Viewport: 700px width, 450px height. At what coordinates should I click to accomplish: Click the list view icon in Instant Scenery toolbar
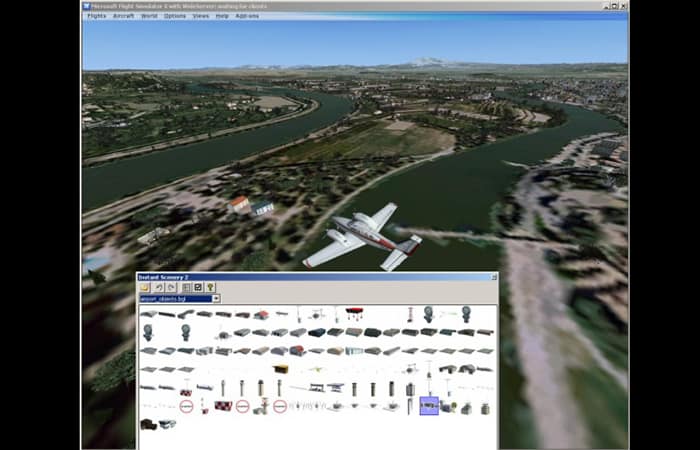tap(187, 288)
